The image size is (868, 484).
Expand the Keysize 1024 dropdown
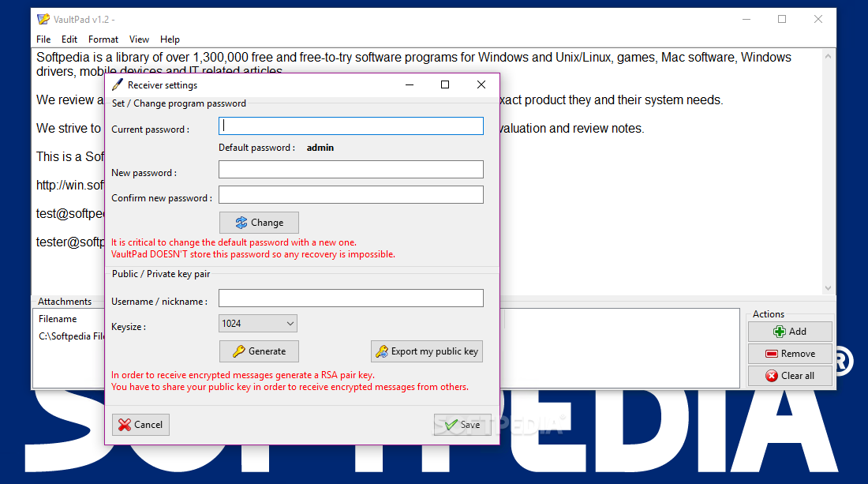click(x=258, y=324)
